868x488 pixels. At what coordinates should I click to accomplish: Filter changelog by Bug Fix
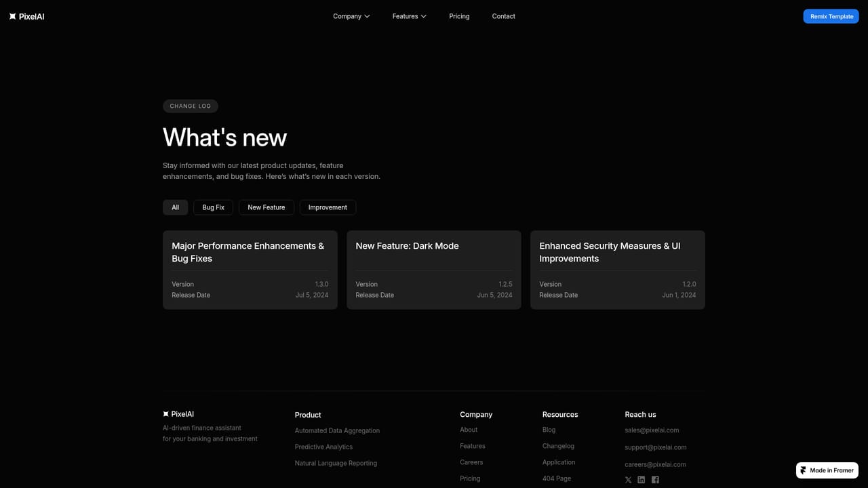(x=213, y=207)
